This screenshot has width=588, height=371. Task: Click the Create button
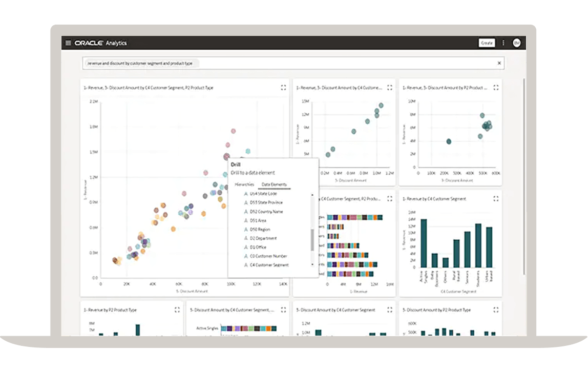[487, 43]
